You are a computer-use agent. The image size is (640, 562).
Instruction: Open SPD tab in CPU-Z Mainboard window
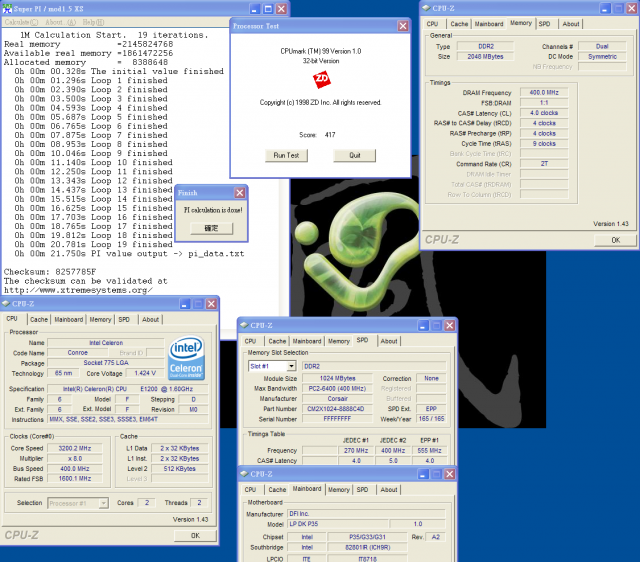[x=362, y=489]
